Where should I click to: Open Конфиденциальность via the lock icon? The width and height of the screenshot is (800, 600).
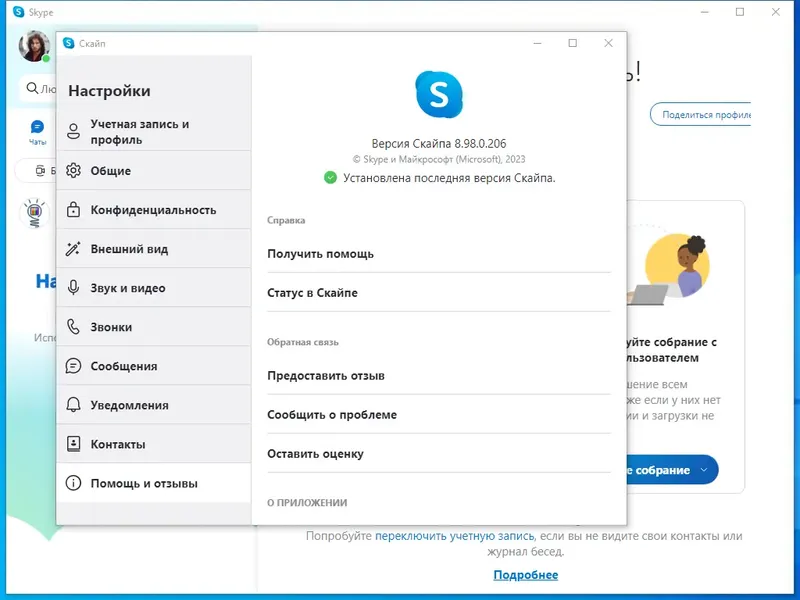coord(76,210)
